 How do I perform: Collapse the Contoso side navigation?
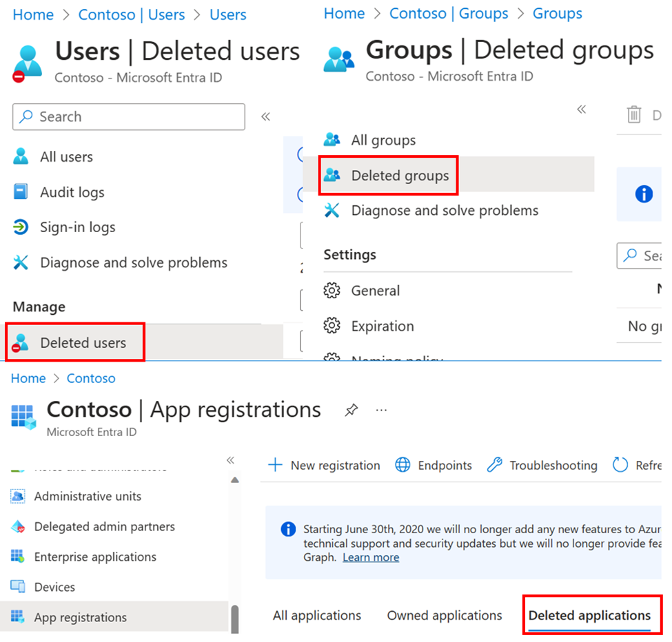point(231,460)
